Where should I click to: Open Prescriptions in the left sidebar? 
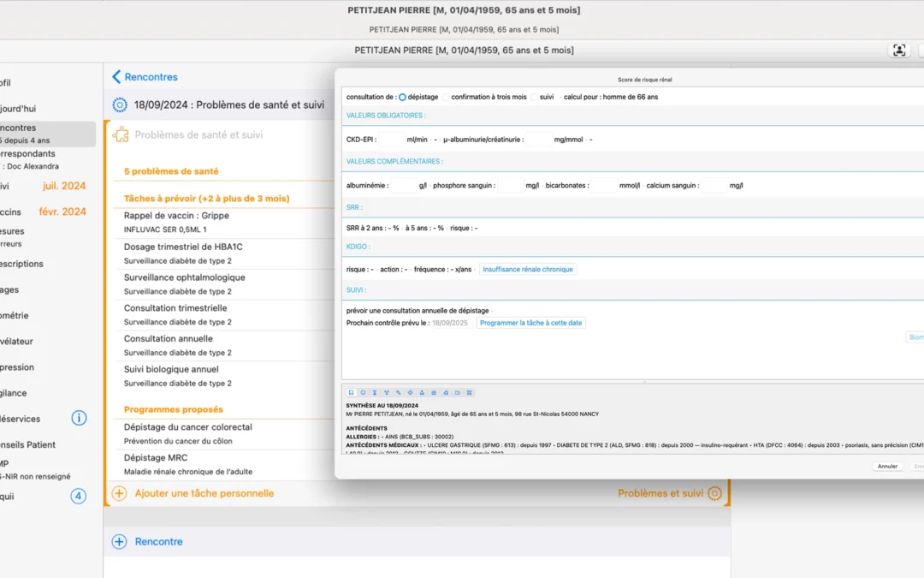point(21,264)
